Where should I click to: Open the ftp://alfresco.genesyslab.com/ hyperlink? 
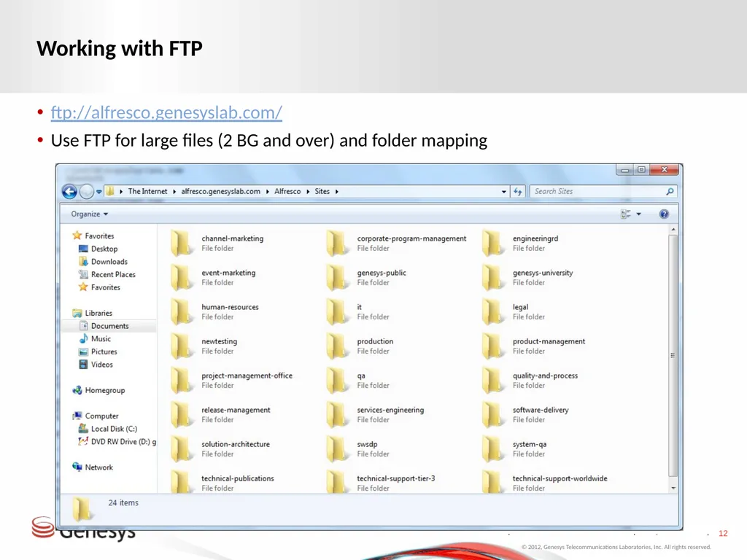click(x=166, y=112)
